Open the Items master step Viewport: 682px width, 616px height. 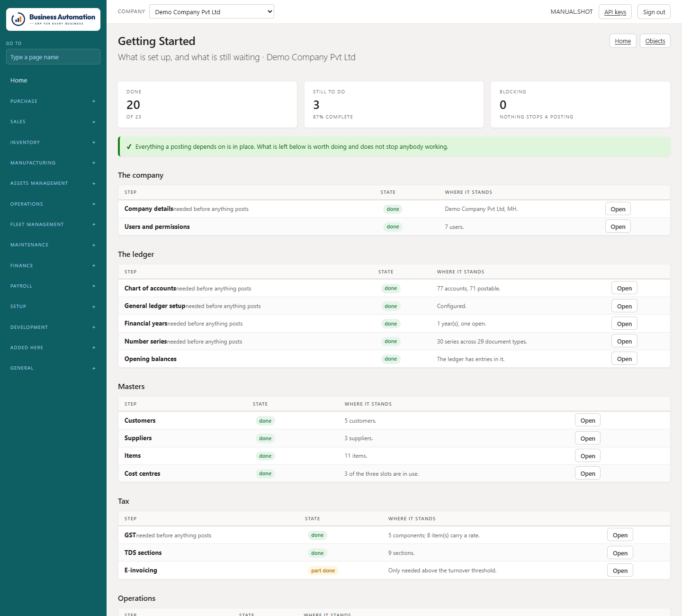pos(588,456)
